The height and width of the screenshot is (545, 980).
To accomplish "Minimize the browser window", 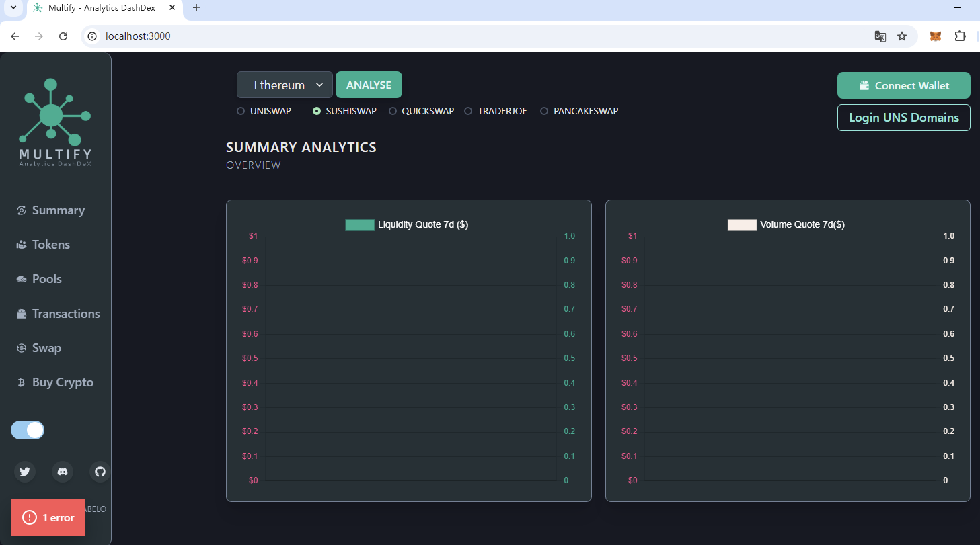I will click(x=958, y=8).
